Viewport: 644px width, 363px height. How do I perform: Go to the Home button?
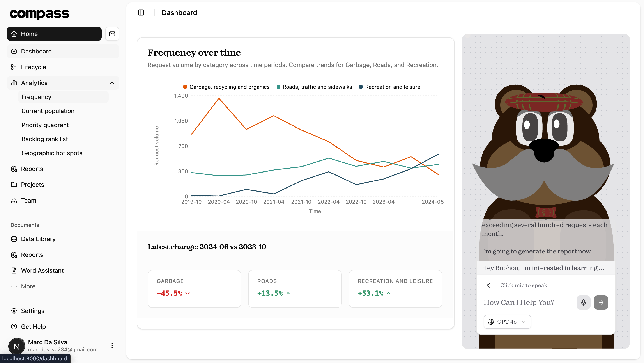click(54, 34)
